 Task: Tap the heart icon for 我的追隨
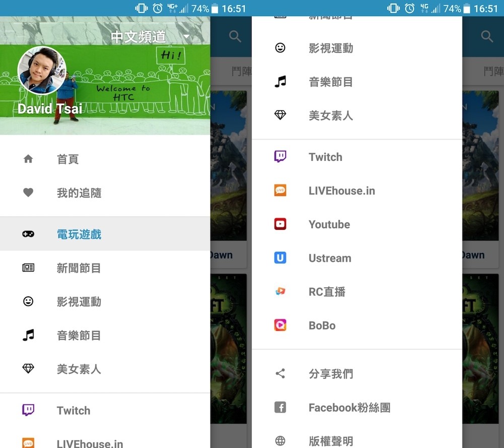28,193
